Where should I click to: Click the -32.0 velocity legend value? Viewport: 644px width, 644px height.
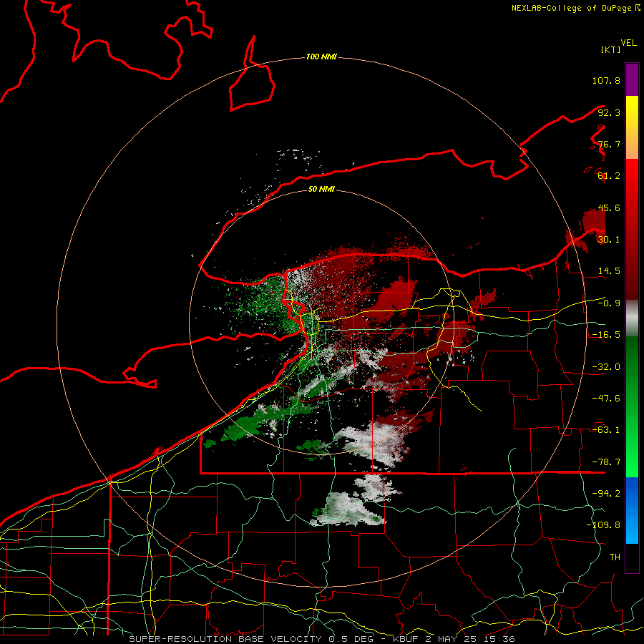[x=606, y=367]
